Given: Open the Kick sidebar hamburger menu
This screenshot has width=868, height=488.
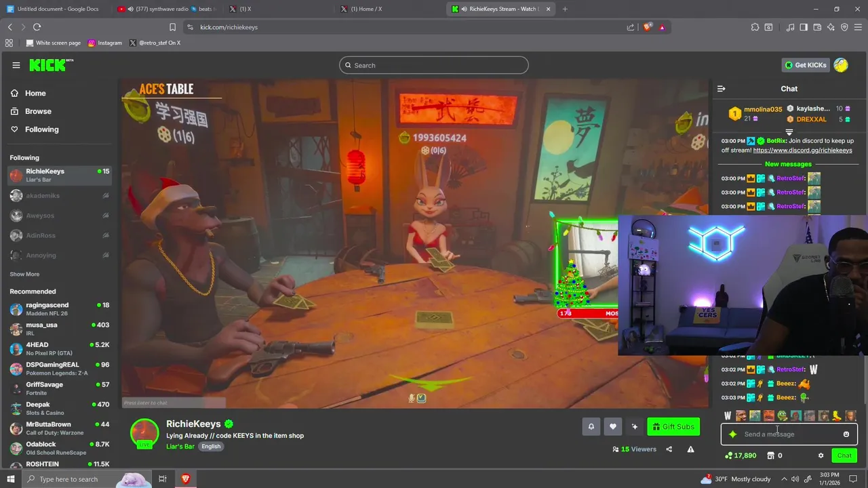Looking at the screenshot, I should pos(16,65).
